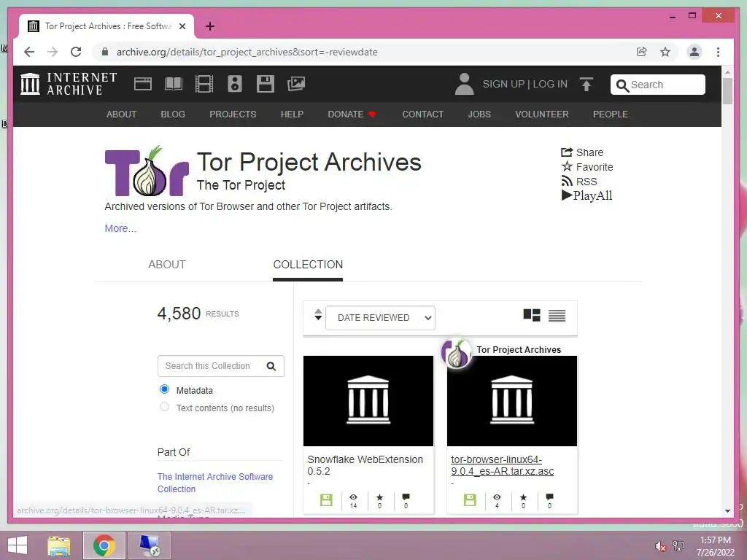Toggle sort direction arrows
This screenshot has height=560, width=747.
[x=318, y=315]
